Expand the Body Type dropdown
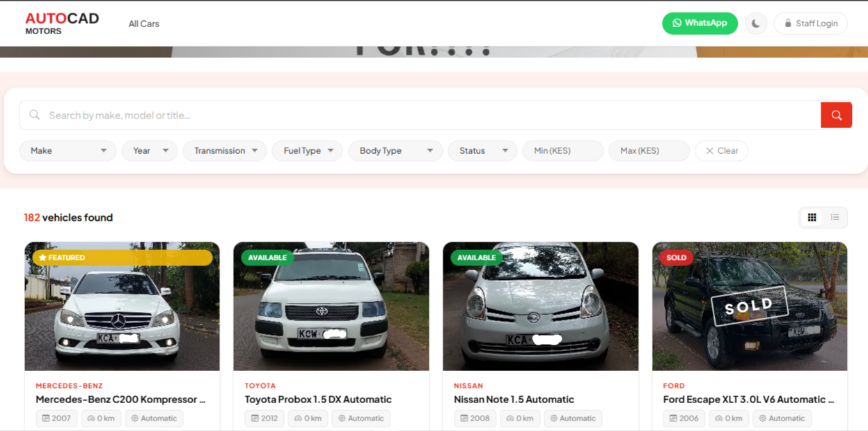This screenshot has width=868, height=431. click(395, 150)
